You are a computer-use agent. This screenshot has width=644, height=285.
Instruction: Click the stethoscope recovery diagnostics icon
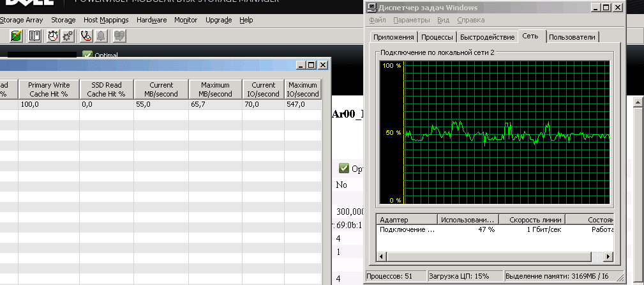click(x=86, y=36)
